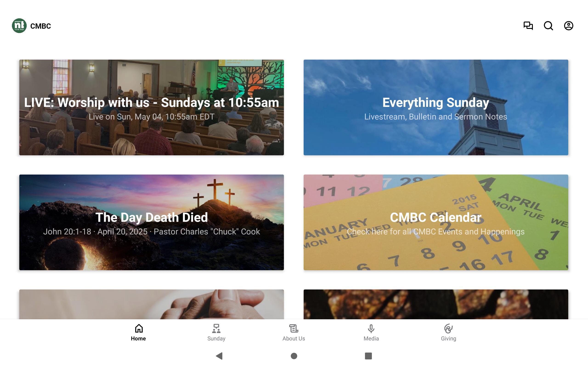Open the Sunday podium icon
The image size is (588, 367).
pos(216,328)
